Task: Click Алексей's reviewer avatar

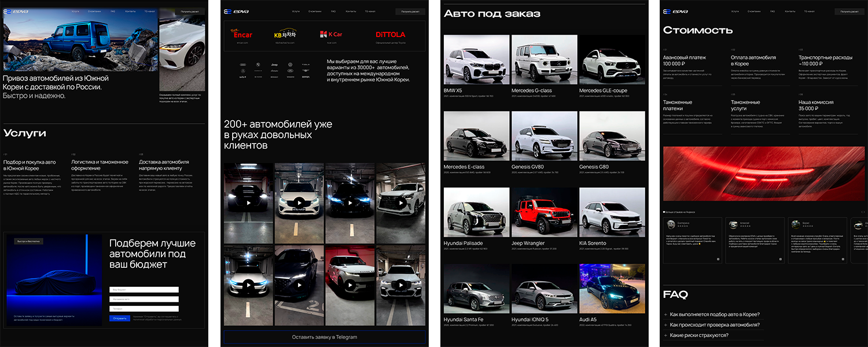Action: pos(732,224)
